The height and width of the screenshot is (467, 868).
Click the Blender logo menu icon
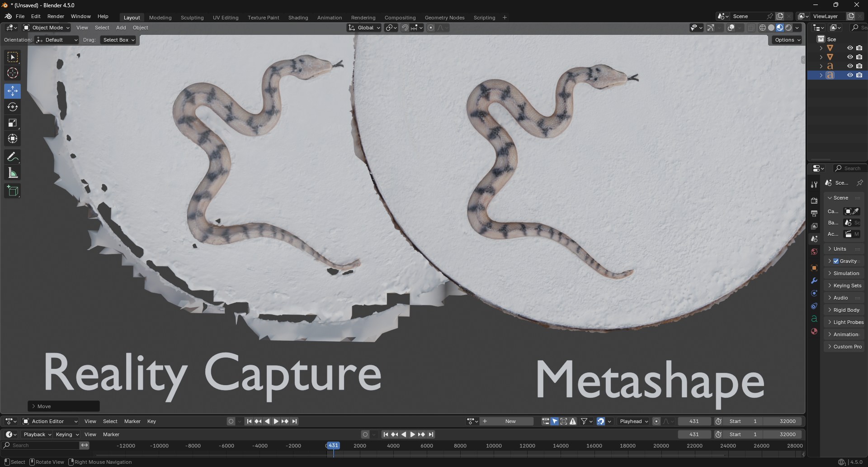8,16
